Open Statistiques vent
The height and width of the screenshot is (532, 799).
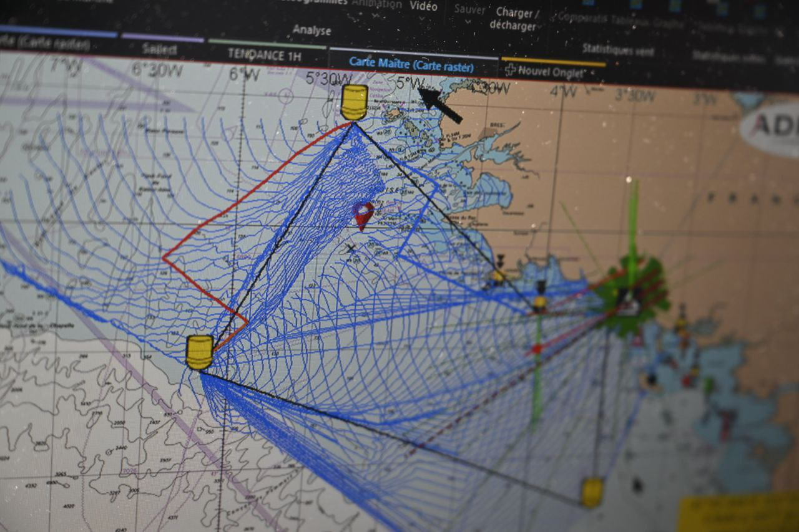point(618,51)
